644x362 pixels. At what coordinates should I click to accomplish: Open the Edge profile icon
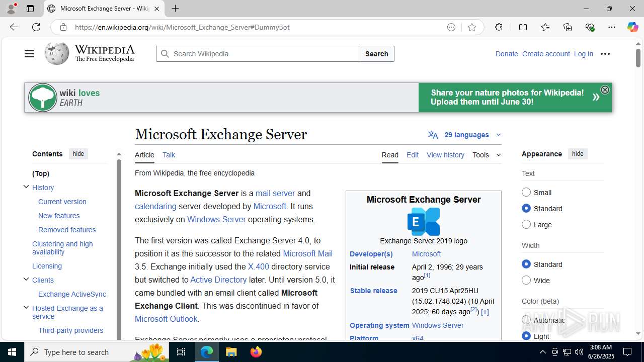(11, 9)
